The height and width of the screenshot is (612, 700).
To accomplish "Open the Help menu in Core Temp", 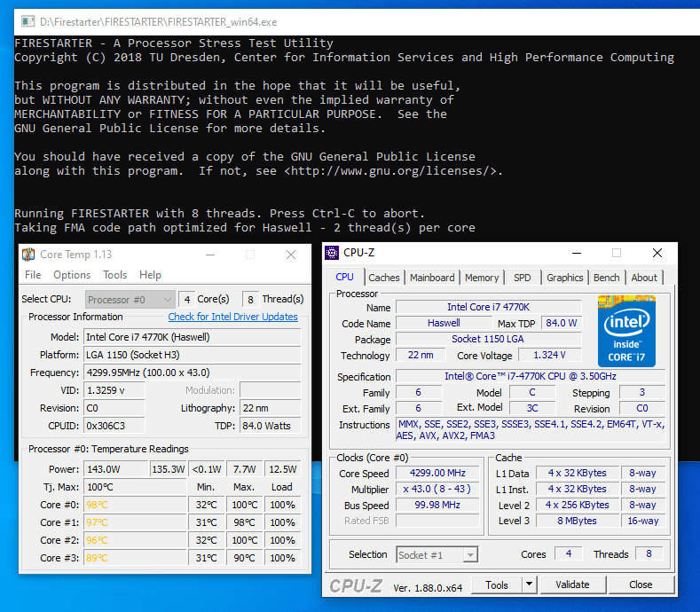I will point(150,275).
